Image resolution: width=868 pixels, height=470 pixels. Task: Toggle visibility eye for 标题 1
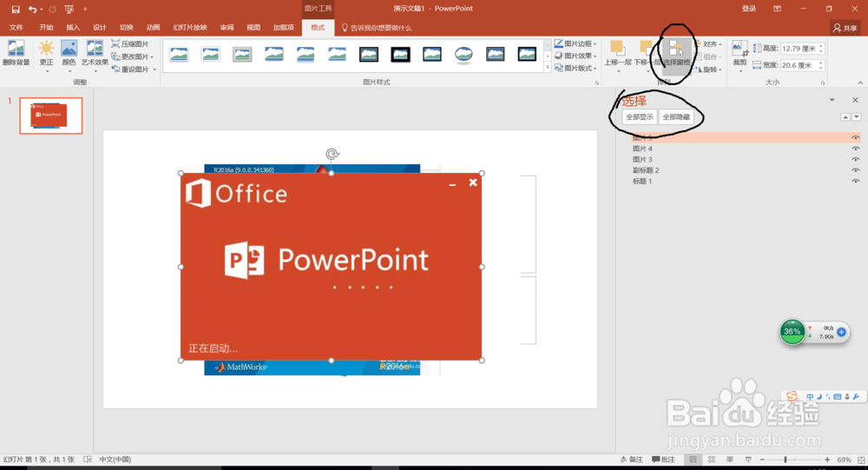855,182
